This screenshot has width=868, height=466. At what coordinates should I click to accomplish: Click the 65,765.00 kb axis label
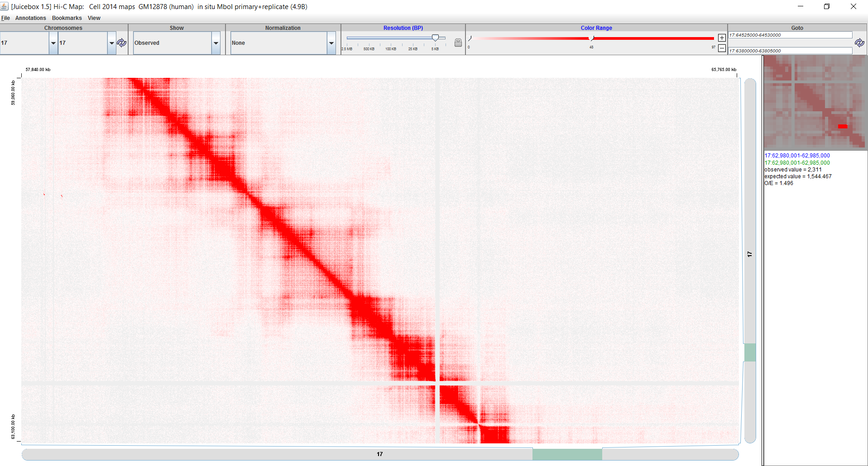point(724,70)
